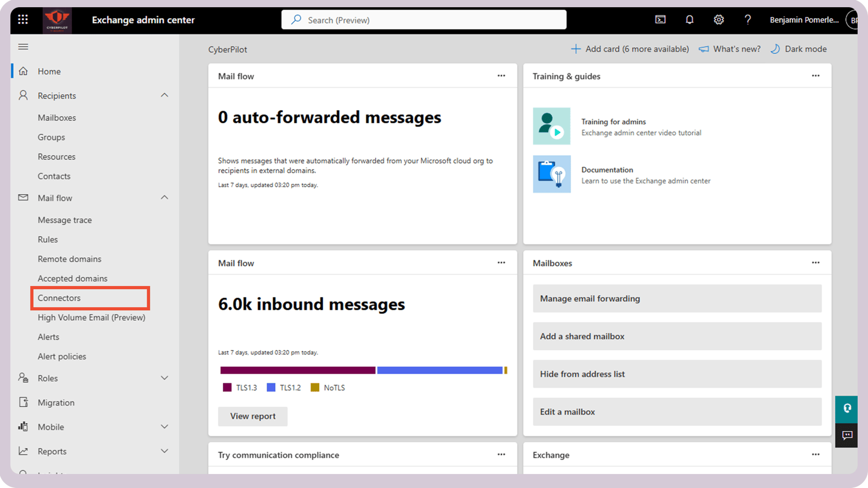Image resolution: width=868 pixels, height=488 pixels.
Task: Open the Training for admins video thumbnail
Action: click(551, 126)
